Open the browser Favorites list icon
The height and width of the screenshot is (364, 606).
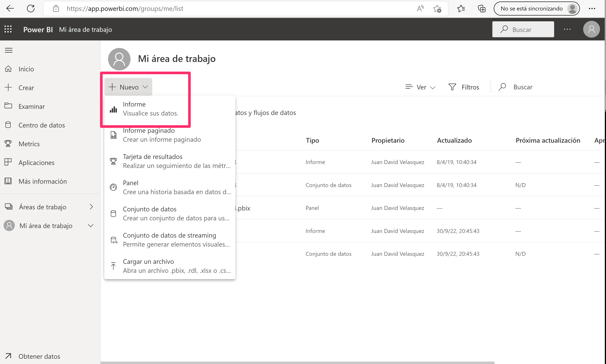click(x=461, y=9)
